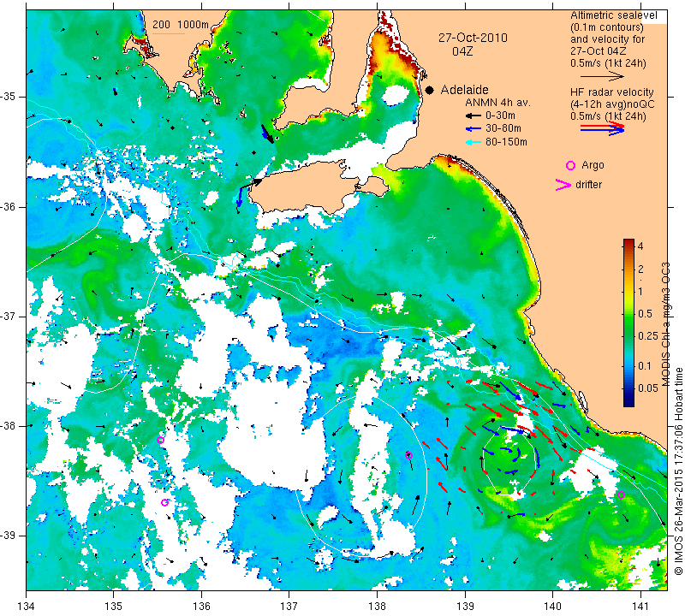Click latitude axis label -35
This screenshot has height=616, width=685.
[9, 97]
